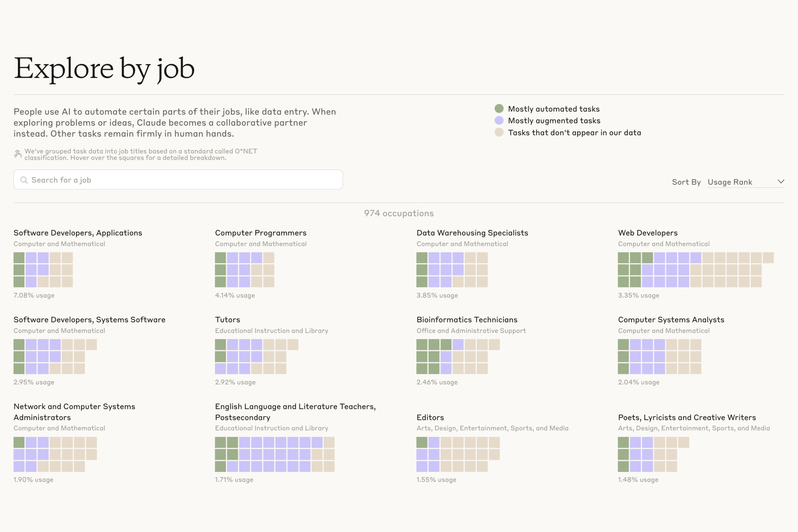Click the hover hand hint icon
The width and height of the screenshot is (798, 532).
tap(18, 154)
